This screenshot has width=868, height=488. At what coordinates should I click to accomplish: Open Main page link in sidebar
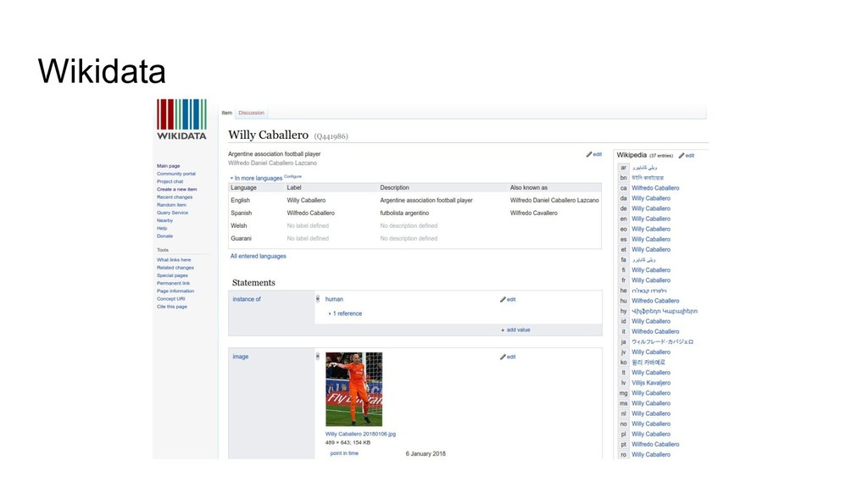click(169, 166)
